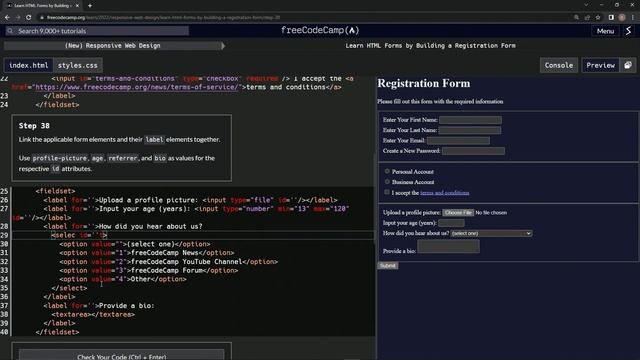Click the Registration Form heading in preview
The width and height of the screenshot is (640, 360).
pyautogui.click(x=424, y=83)
